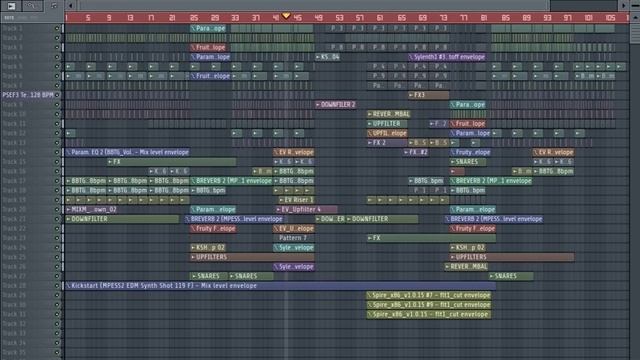Select the Spire_x86_v1.0.15 #7 flt1_cut envelope clip
640x360 pixels.
429,295
